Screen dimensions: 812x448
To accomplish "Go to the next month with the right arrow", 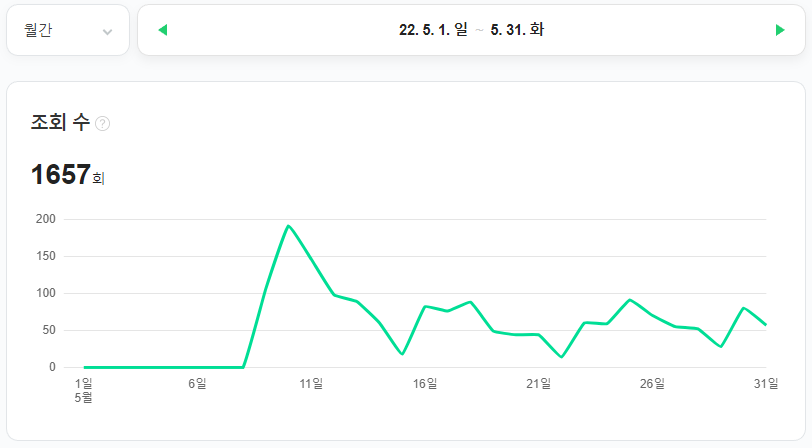I will pyautogui.click(x=780, y=30).
